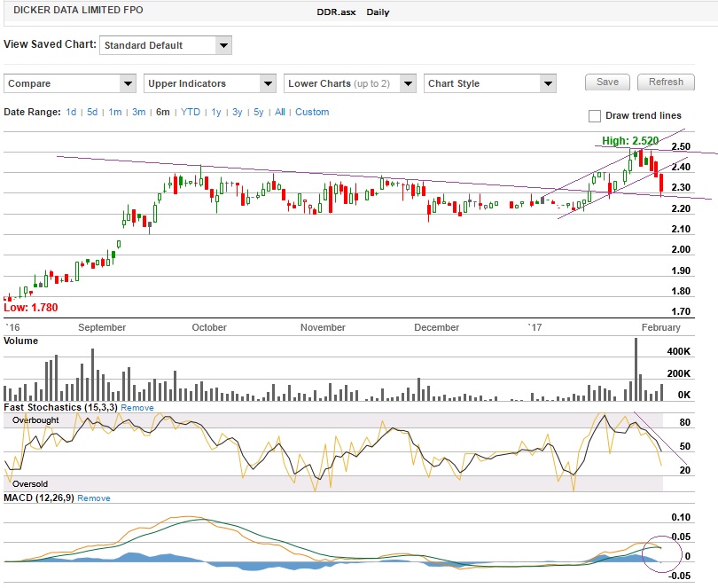Click the 2.50 price axis label

tap(681, 146)
